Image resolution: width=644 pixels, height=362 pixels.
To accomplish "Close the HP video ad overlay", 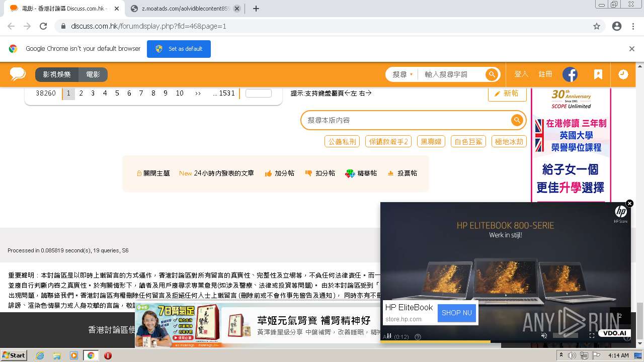I will click(629, 203).
